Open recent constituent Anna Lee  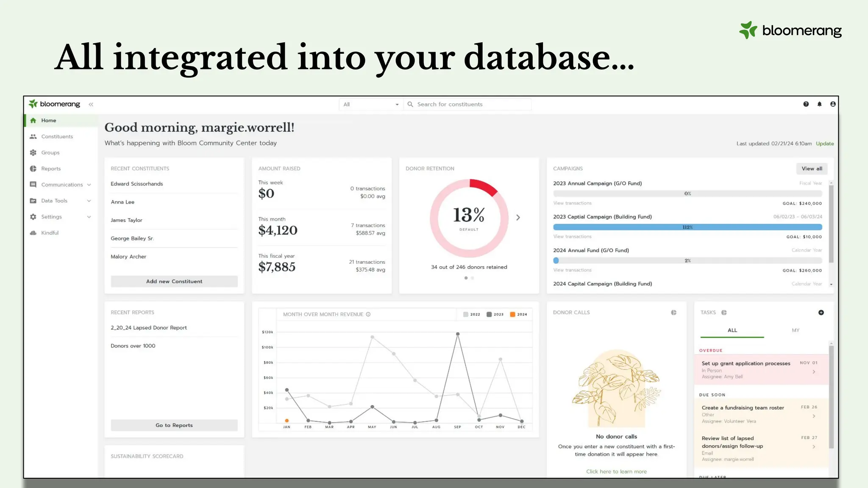(x=122, y=202)
